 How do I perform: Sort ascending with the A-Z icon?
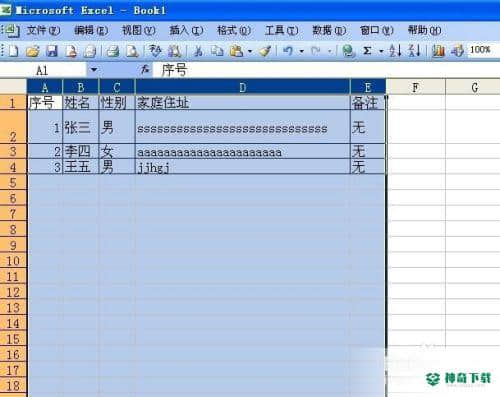point(395,51)
